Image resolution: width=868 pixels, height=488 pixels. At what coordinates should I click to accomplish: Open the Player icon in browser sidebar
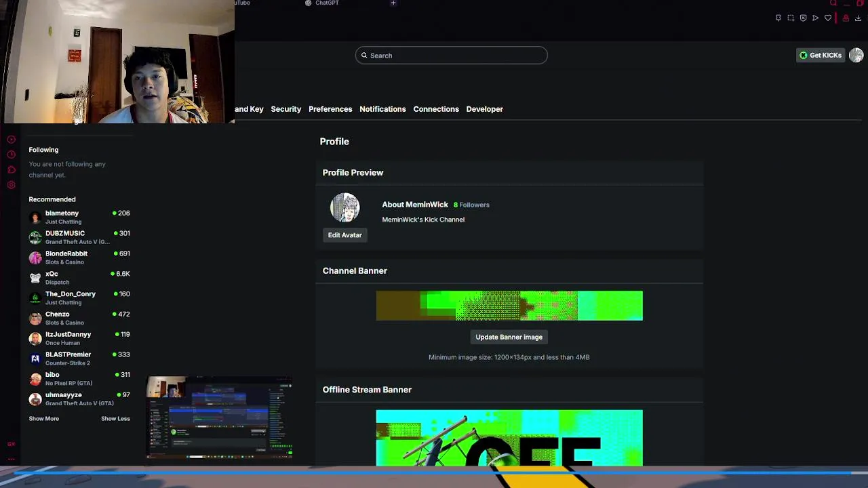[11, 140]
